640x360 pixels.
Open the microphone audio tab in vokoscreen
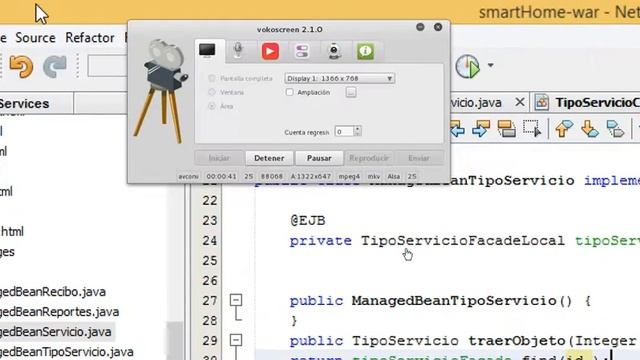point(238,51)
